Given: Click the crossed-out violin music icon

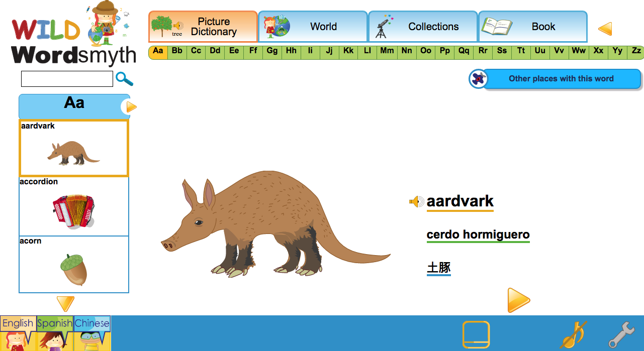Looking at the screenshot, I should coord(574,335).
